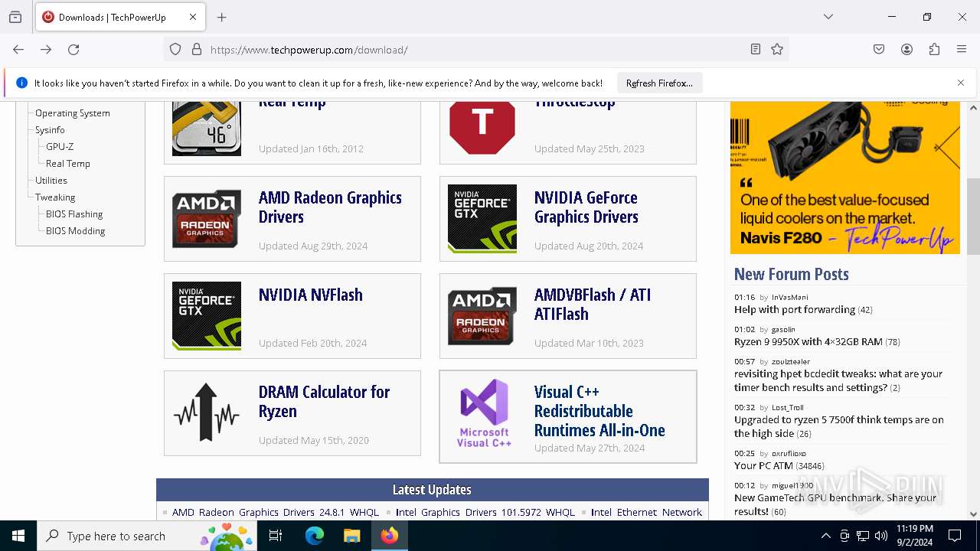Open AMDVBFlash Radeon logo image

click(482, 316)
